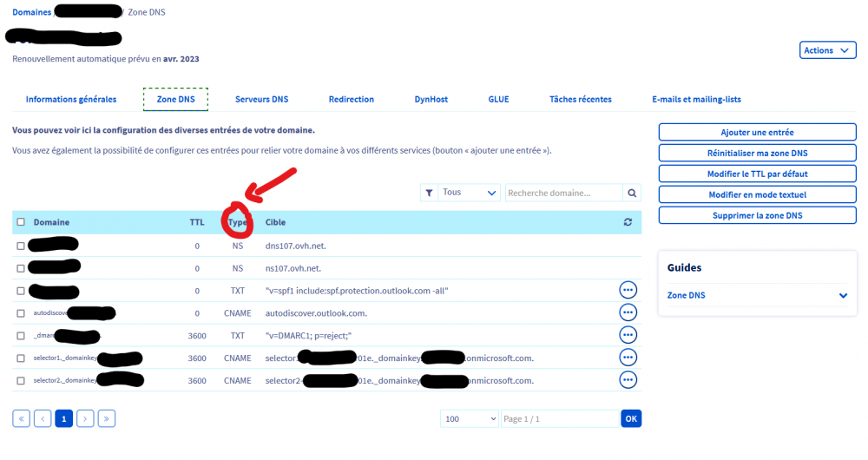
Task: Click Modifier en mode textuel button
Action: [757, 194]
